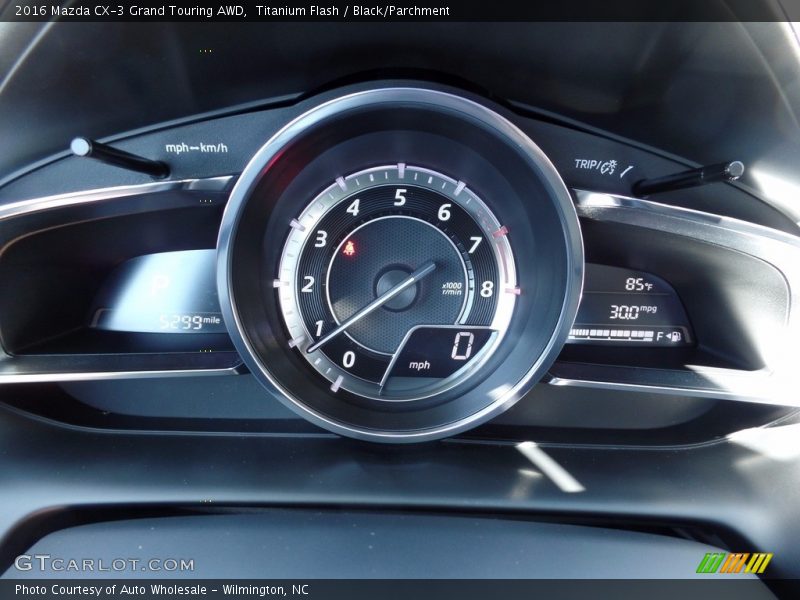Click the 5299 mile odometer reading
The width and height of the screenshot is (800, 600).
click(189, 322)
